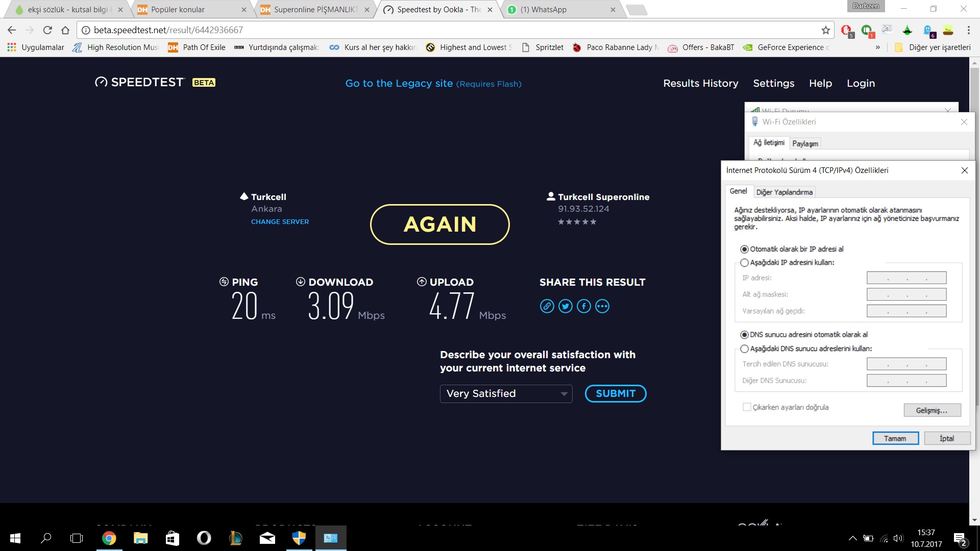Image resolution: width=980 pixels, height=551 pixels.
Task: Share result on Twitter icon
Action: point(565,306)
